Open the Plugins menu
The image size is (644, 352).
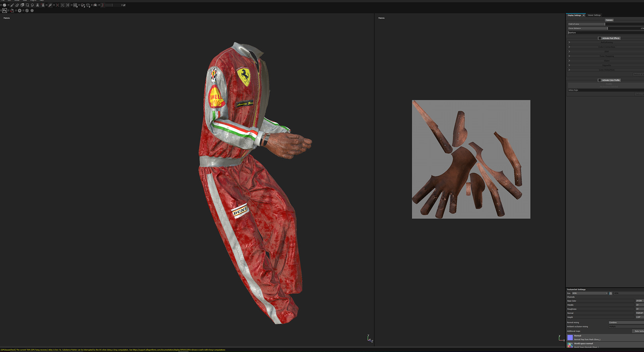(x=33, y=1)
